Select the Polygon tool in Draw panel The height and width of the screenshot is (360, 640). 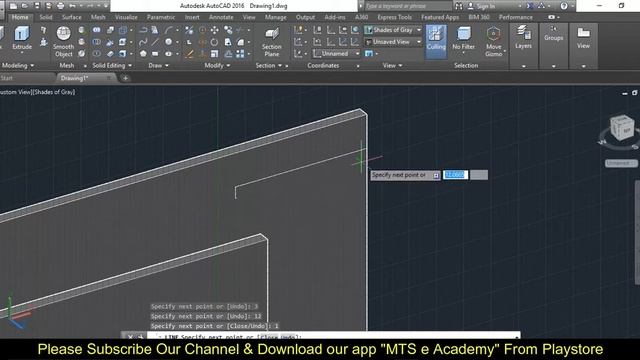point(143,53)
